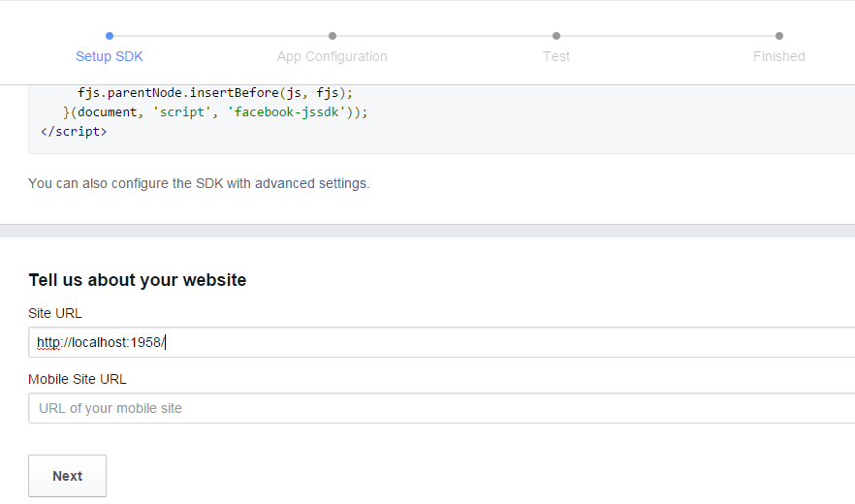
Task: Click the Test step dot
Action: click(556, 36)
